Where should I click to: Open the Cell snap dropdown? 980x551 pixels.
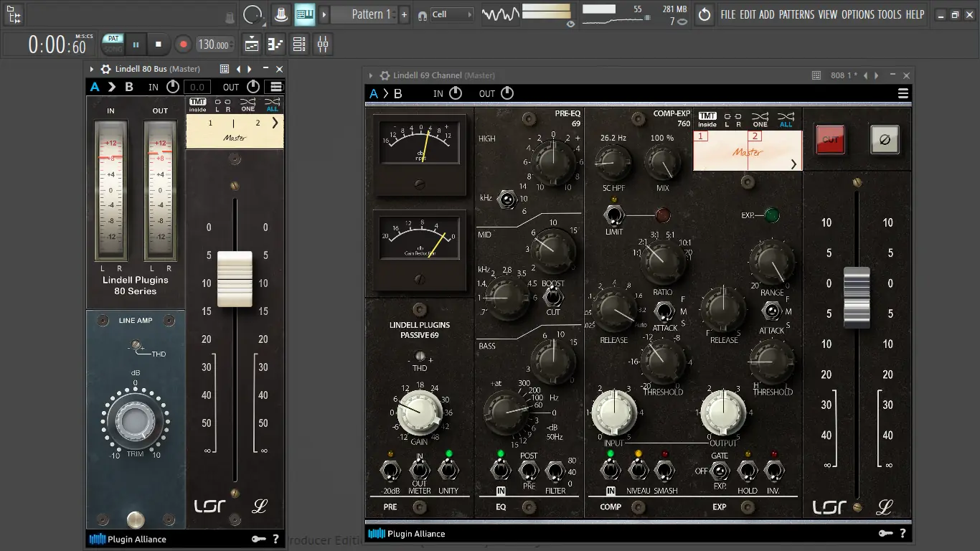[452, 14]
